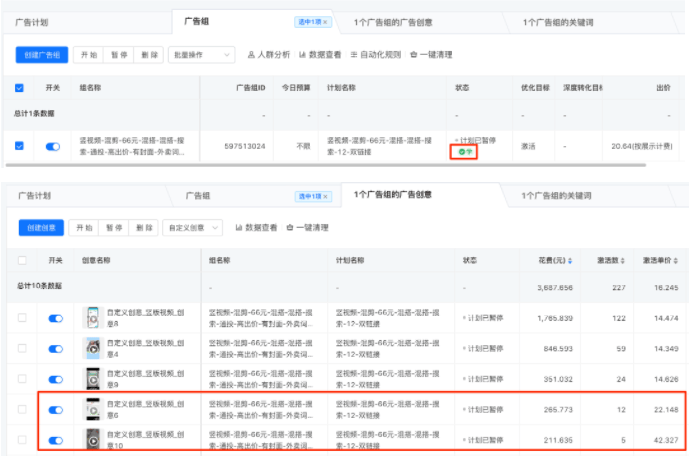Check the checkbox for 创意8 row
This screenshot has height=458, width=696.
click(x=22, y=318)
